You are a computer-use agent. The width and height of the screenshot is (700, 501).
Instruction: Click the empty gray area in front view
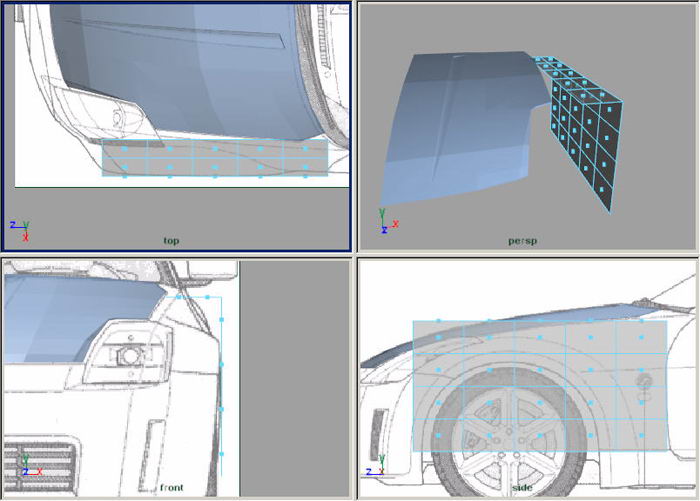pos(292,380)
